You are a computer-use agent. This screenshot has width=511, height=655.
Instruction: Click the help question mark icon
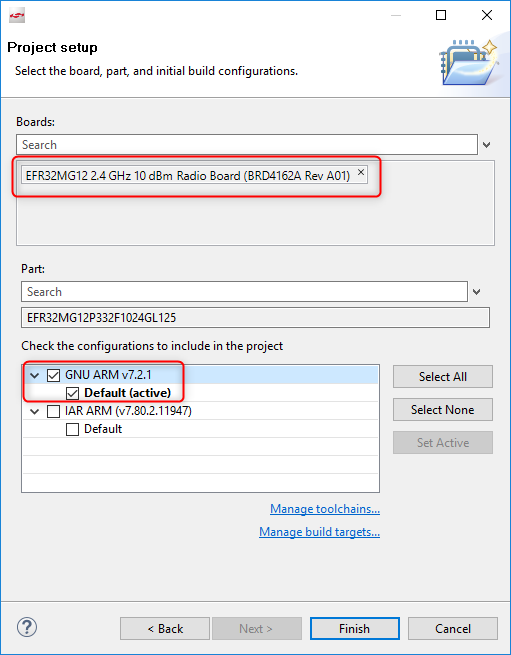click(27, 627)
